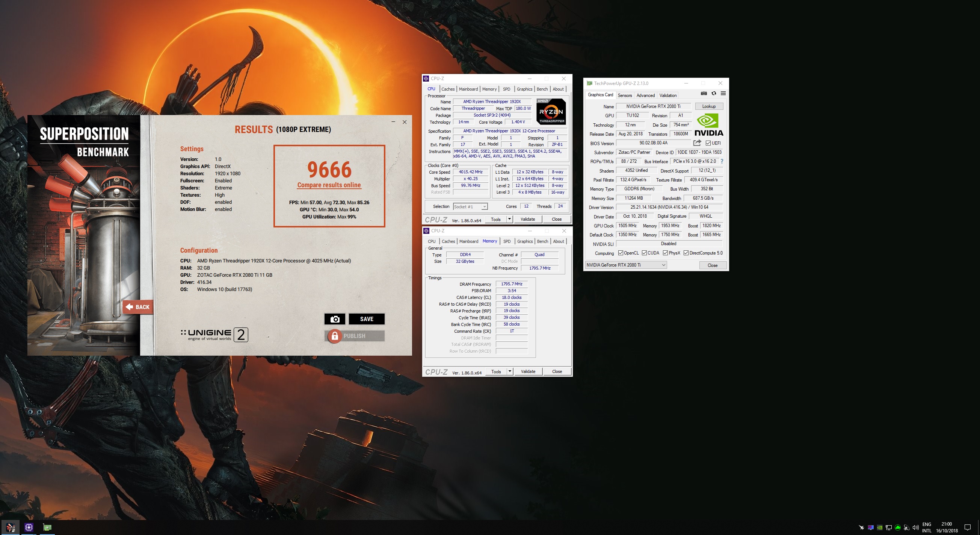The height and width of the screenshot is (535, 980).
Task: Toggle the DirectCompute 5.0 checkbox
Action: point(686,253)
